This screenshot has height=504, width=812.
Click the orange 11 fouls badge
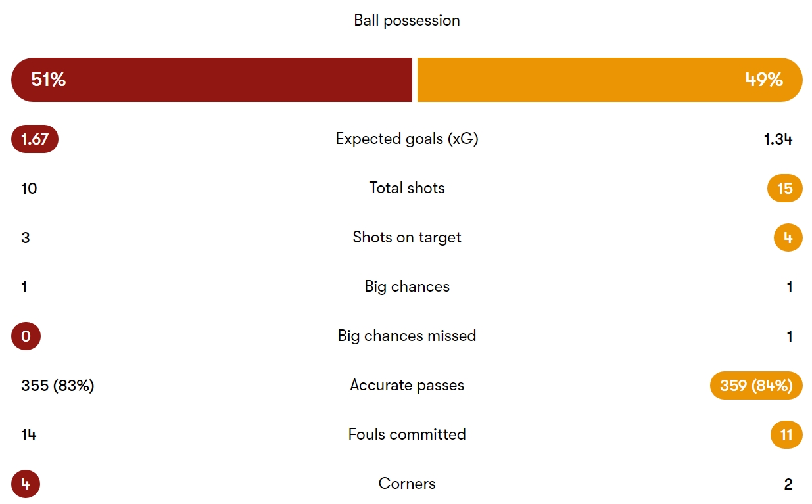coord(786,435)
